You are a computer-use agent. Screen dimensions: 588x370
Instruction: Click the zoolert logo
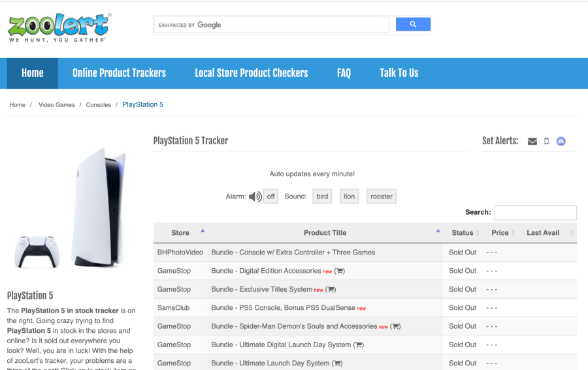tap(59, 27)
